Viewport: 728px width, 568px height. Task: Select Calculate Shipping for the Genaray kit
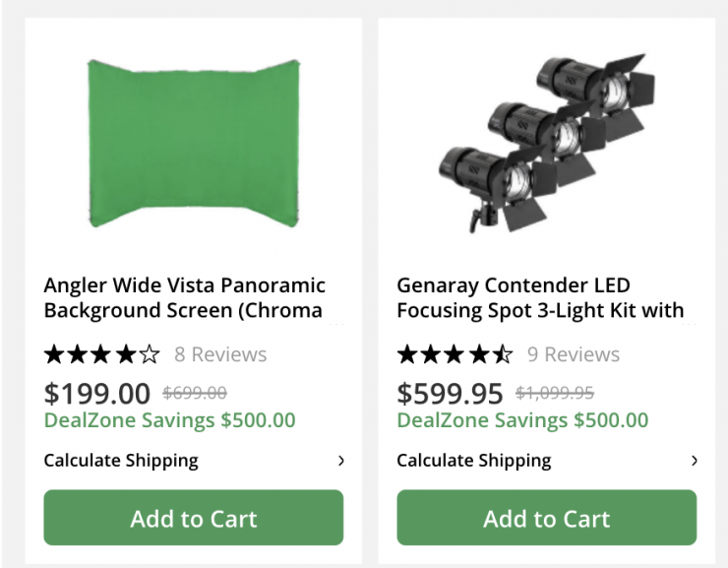474,461
